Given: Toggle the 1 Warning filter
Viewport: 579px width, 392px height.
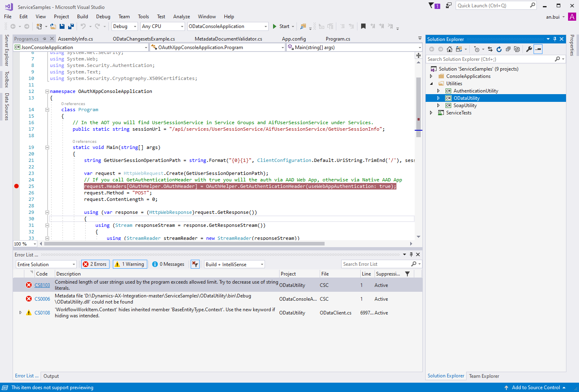Looking at the screenshot, I should click(x=129, y=264).
